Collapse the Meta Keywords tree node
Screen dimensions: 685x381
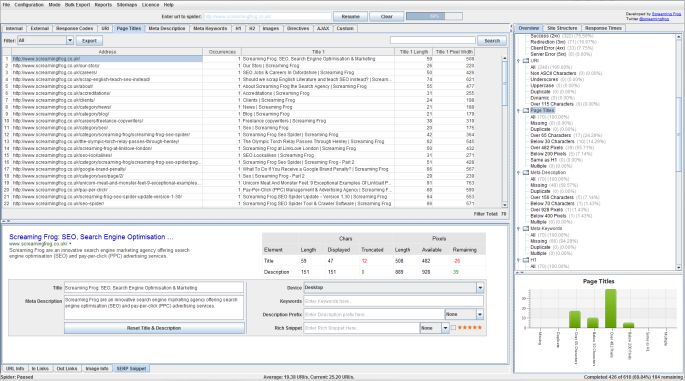(519, 229)
